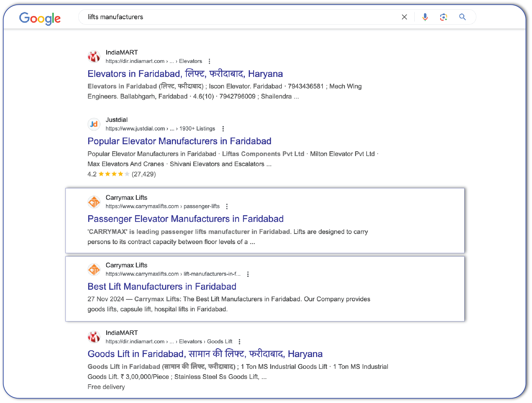Click 'https://dir.indiamart.com › ... › Elevators › Goods Lift' breadcrumb

(x=169, y=342)
